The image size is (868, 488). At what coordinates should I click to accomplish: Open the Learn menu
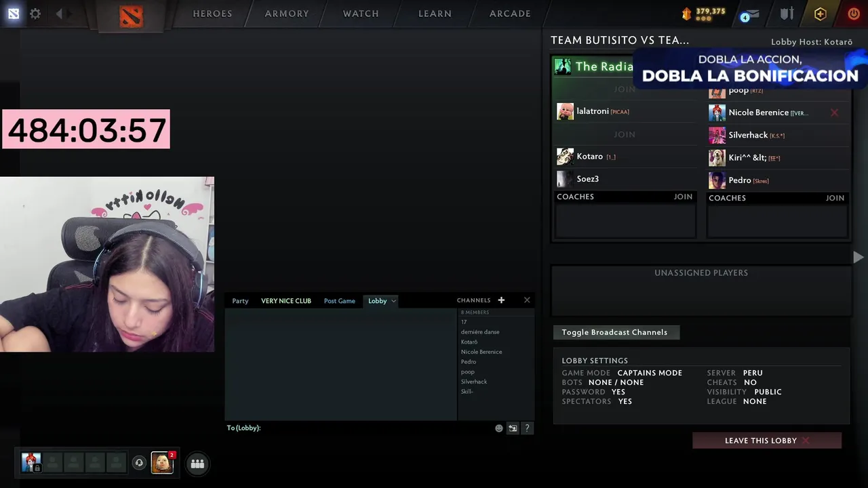[435, 14]
